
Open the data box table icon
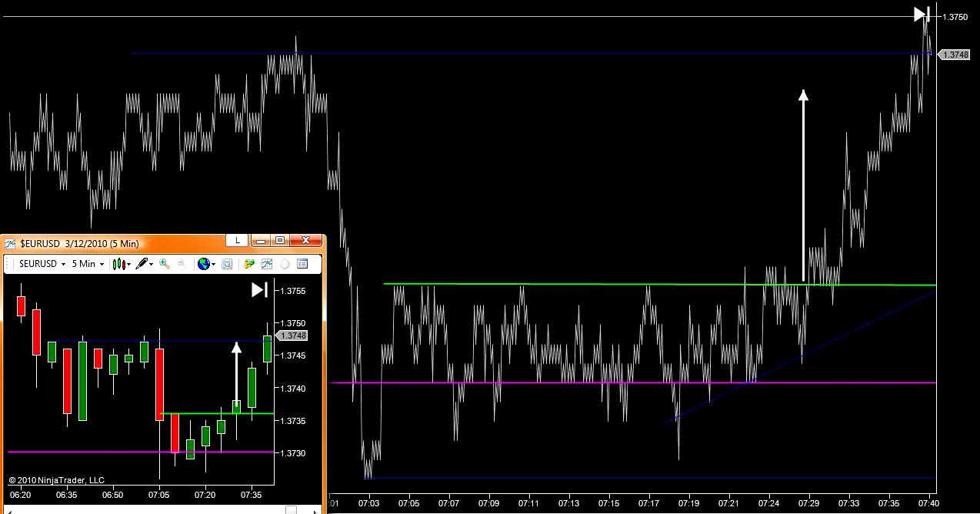(x=302, y=264)
